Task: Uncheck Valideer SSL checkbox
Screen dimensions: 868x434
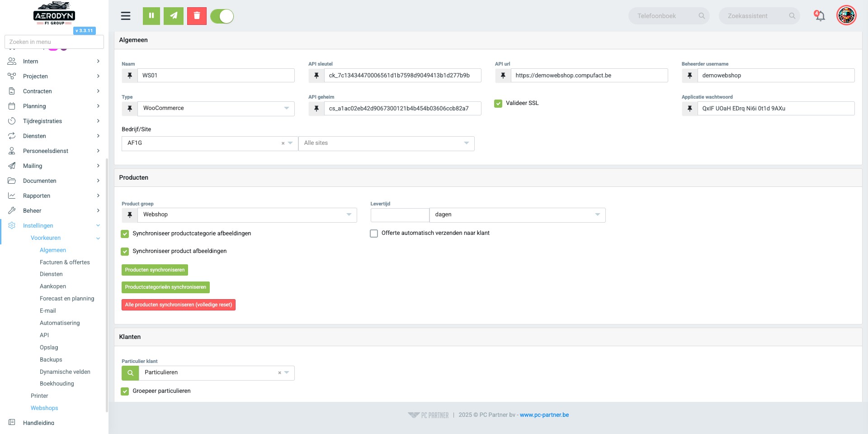Action: coord(498,103)
